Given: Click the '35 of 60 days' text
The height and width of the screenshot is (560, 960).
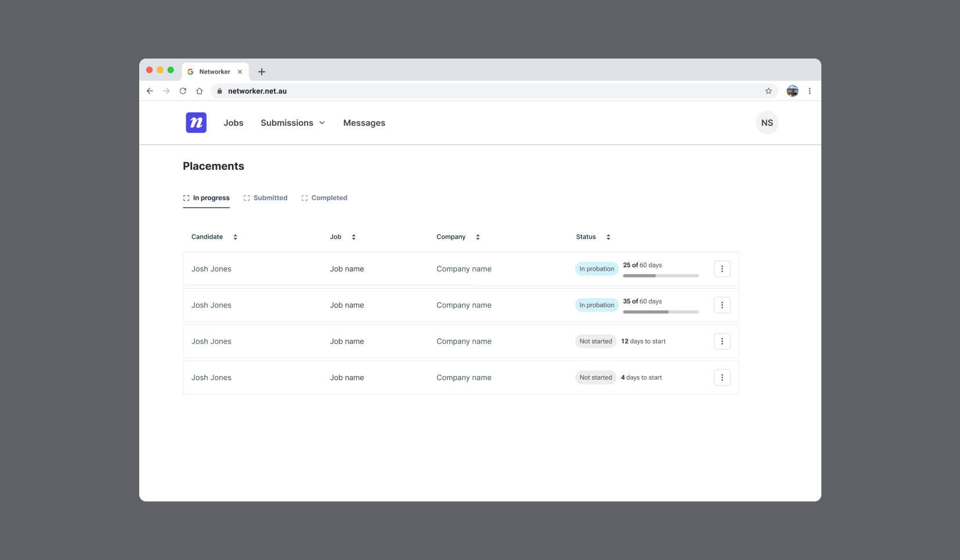Looking at the screenshot, I should pos(642,301).
